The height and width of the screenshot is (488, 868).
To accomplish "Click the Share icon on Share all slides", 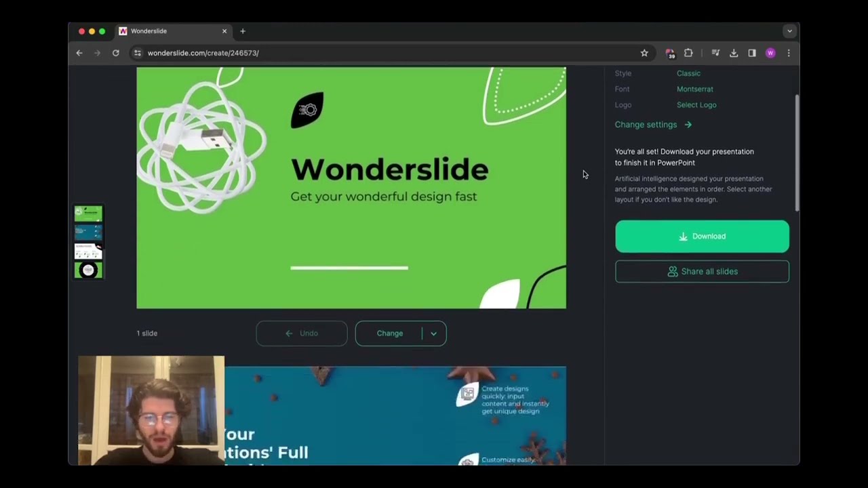I will tap(672, 271).
